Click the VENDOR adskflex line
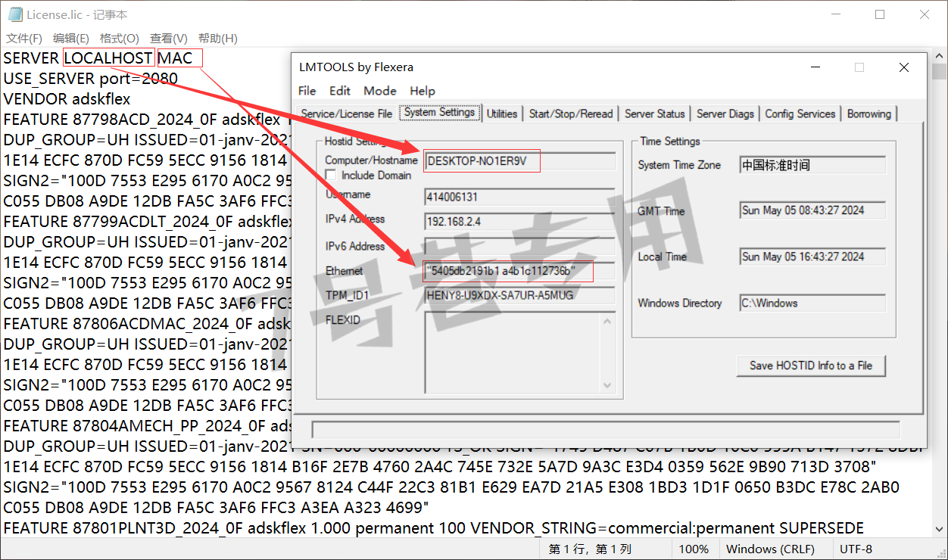The image size is (948, 560). click(67, 98)
